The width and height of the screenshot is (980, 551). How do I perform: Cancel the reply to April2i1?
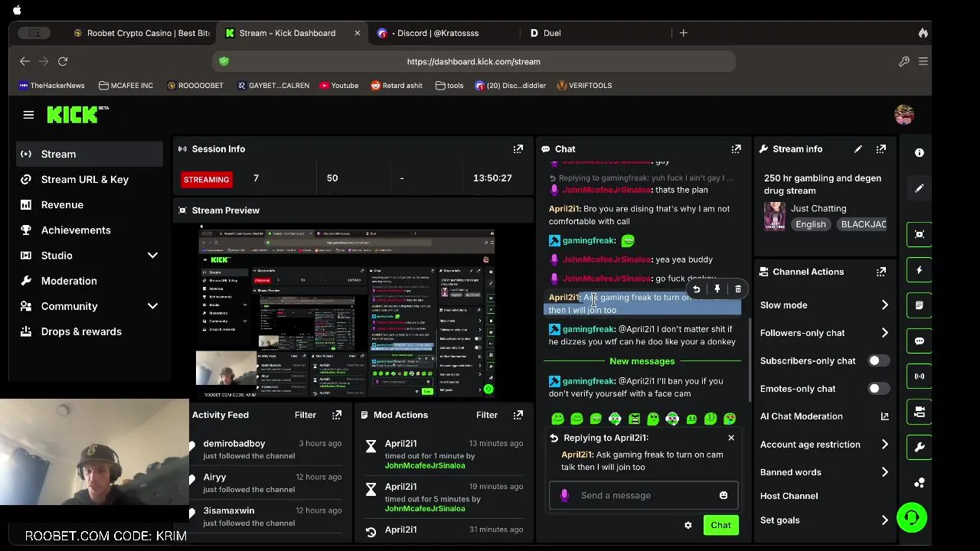(x=731, y=438)
